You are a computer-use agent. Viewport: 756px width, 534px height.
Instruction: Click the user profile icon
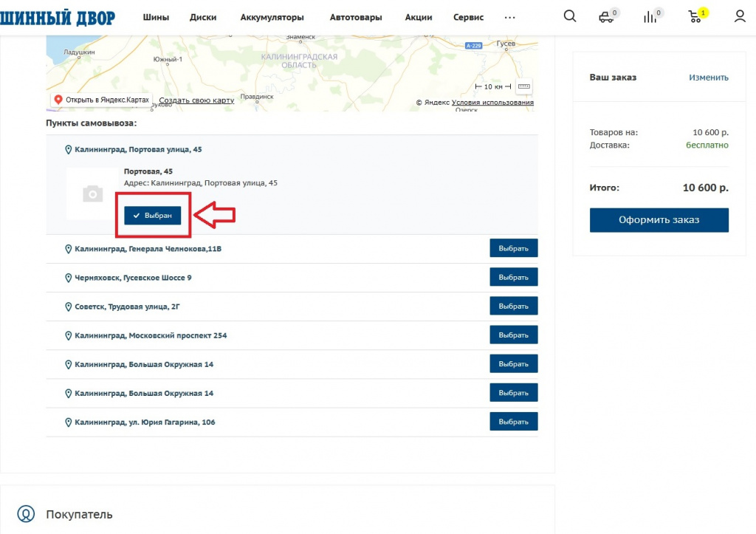click(x=740, y=16)
